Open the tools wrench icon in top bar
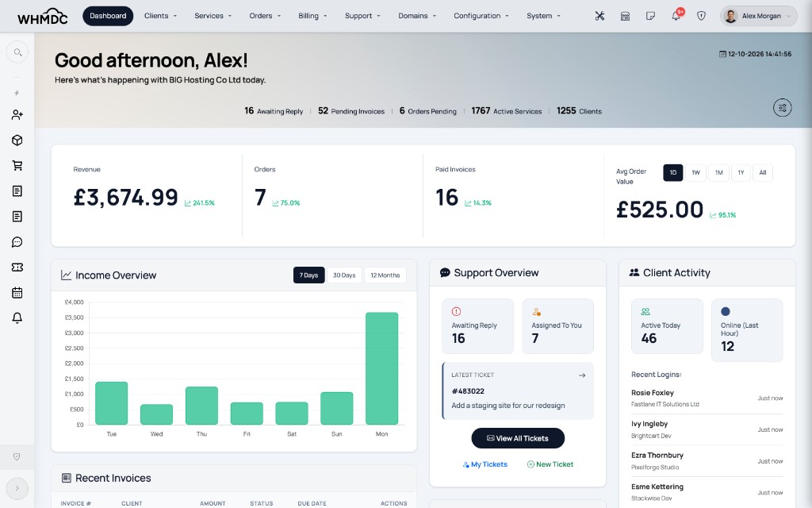This screenshot has height=508, width=812. point(599,16)
